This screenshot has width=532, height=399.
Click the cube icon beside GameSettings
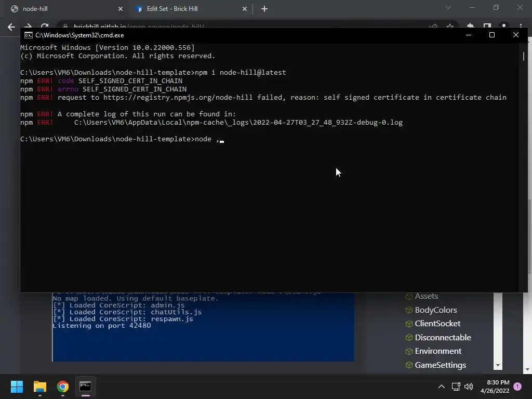tap(409, 365)
